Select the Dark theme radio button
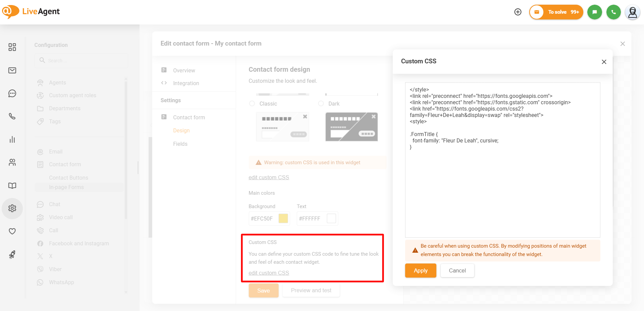Image resolution: width=644 pixels, height=311 pixels. click(x=321, y=104)
